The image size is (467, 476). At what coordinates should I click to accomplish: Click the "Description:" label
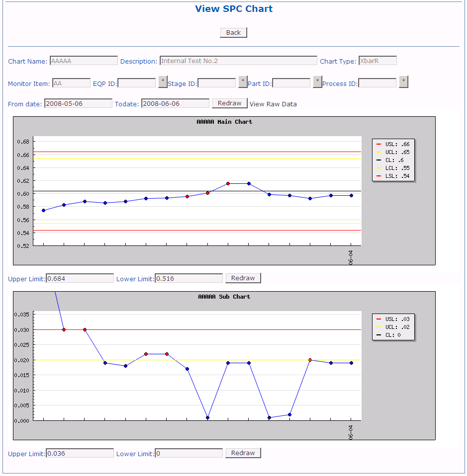point(139,61)
